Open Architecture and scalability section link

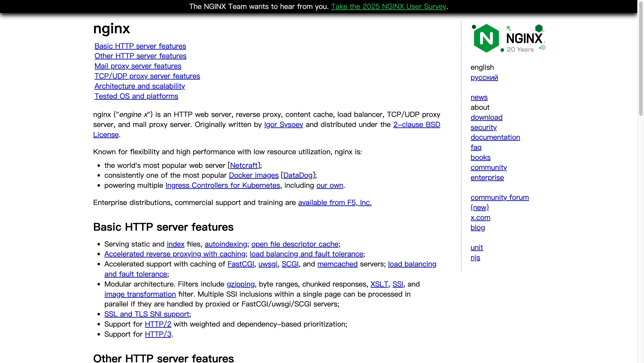140,86
